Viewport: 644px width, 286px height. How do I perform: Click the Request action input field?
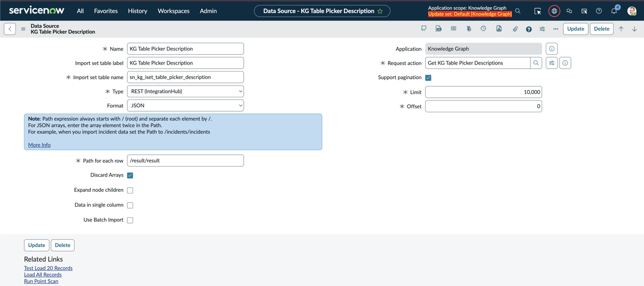[x=478, y=63]
